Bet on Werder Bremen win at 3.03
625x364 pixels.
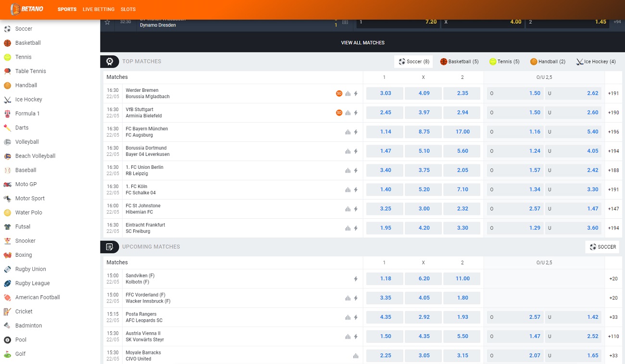click(x=385, y=93)
